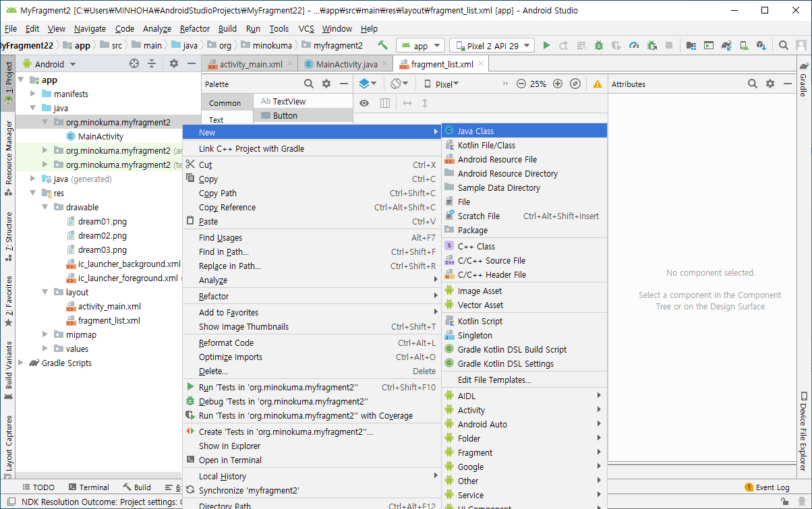Expand the values folder

pyautogui.click(x=45, y=349)
